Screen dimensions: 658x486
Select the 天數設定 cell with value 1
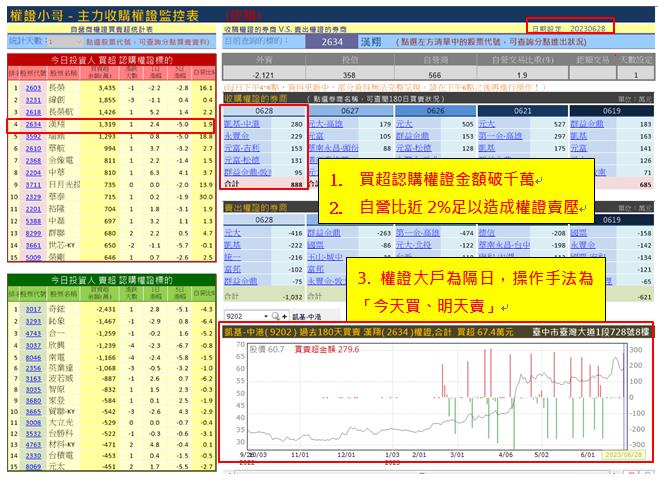635,75
